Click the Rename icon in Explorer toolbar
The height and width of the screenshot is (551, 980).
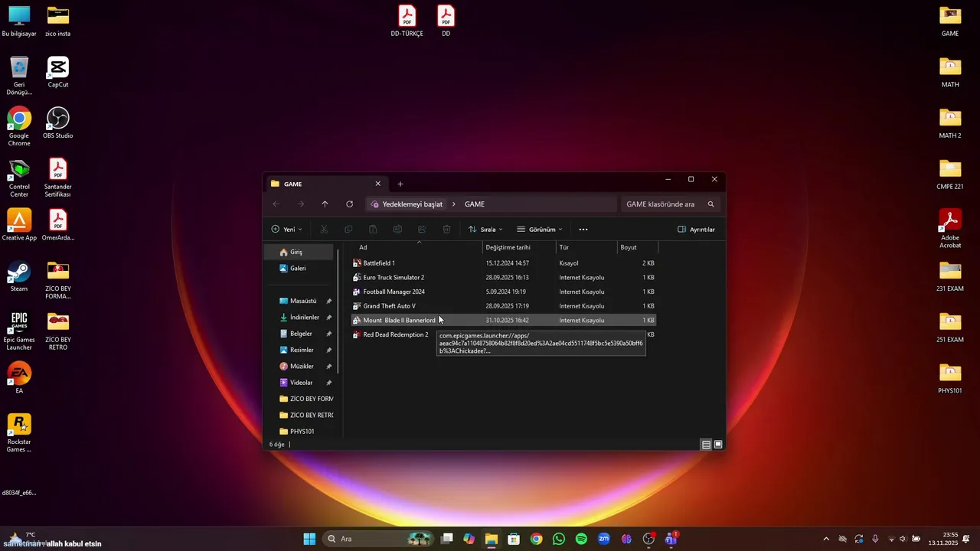pos(397,229)
